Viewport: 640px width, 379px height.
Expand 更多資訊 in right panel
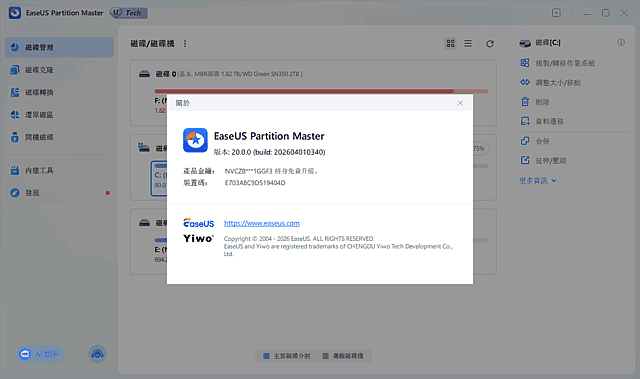[x=538, y=180]
